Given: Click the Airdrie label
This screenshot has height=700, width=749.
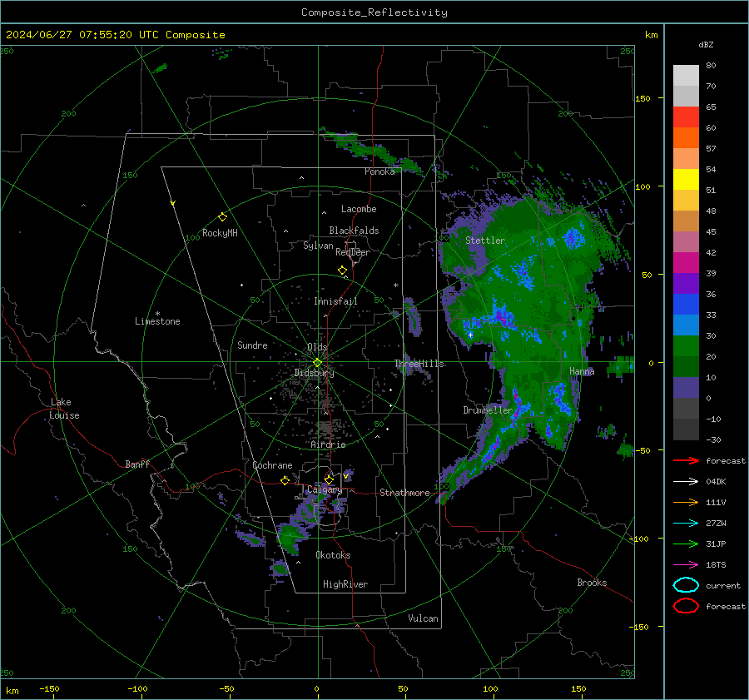Looking at the screenshot, I should pos(328,444).
